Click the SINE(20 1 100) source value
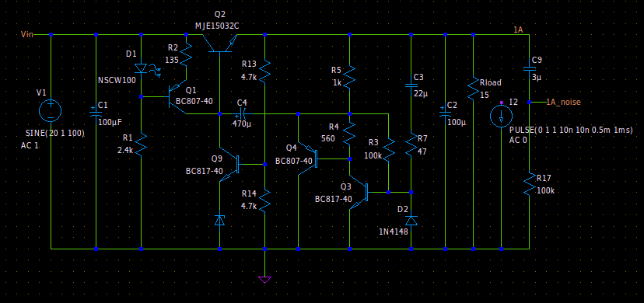The height and width of the screenshot is (303, 644). point(55,134)
